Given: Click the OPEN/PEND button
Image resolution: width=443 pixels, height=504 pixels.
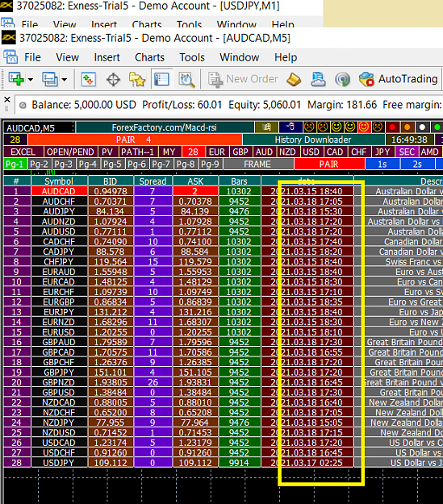Looking at the screenshot, I should pyautogui.click(x=70, y=152).
